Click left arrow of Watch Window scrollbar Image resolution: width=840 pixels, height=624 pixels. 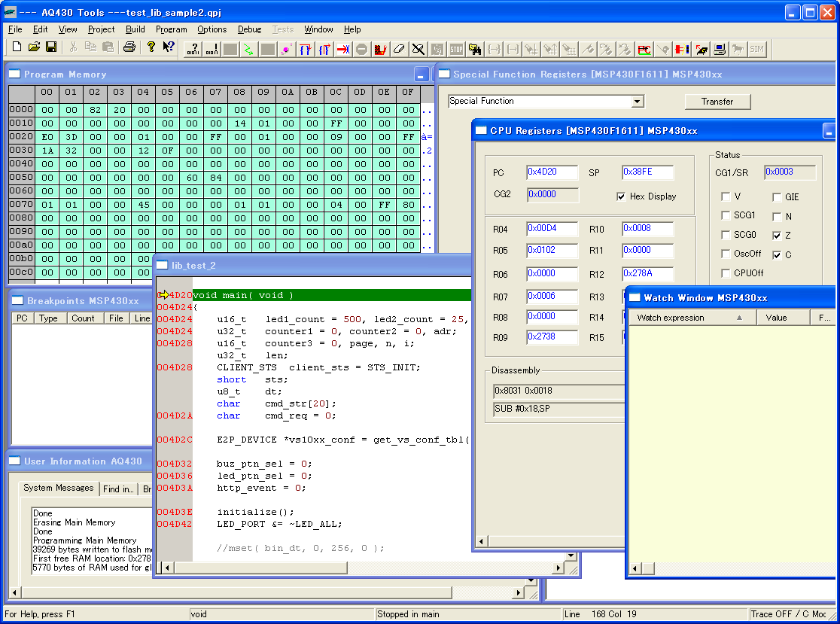(x=635, y=569)
